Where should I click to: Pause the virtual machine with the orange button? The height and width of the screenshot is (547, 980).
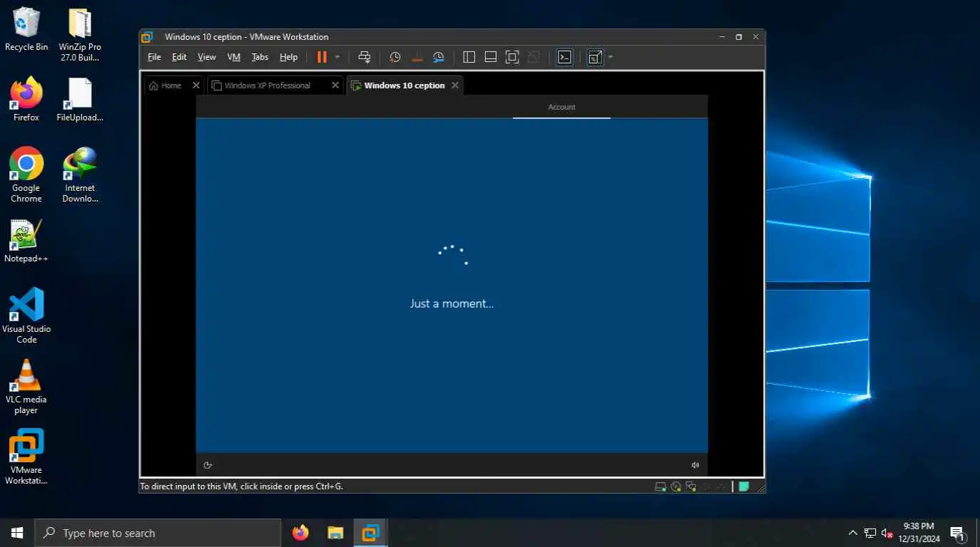pyautogui.click(x=322, y=57)
